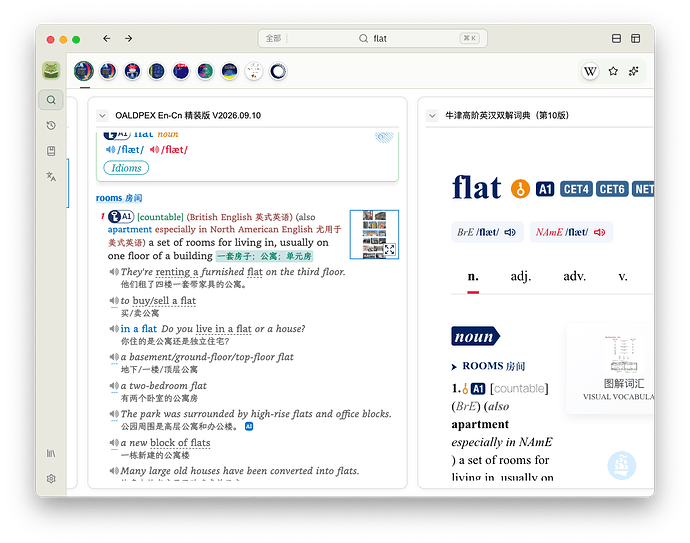
Task: Click the orange key icon beside flat headword
Action: point(520,189)
